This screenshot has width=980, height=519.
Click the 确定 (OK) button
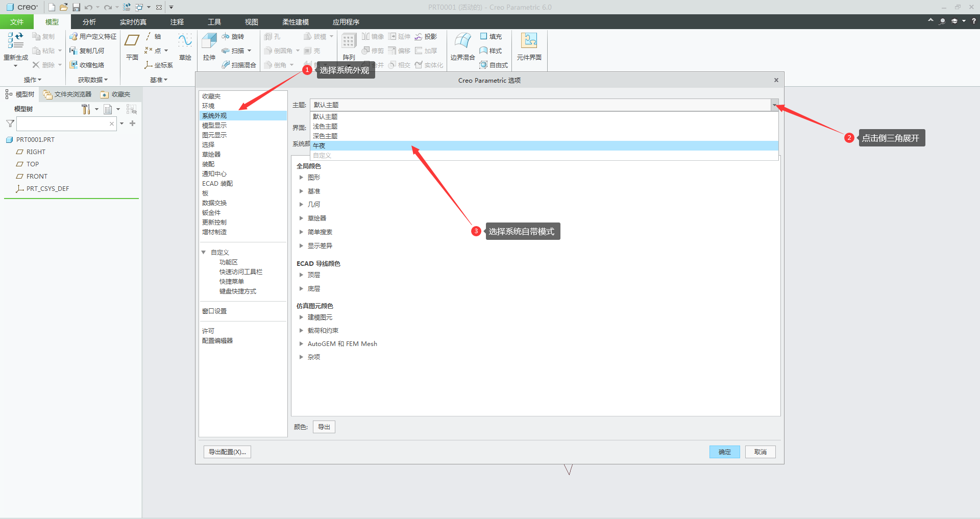click(x=724, y=452)
